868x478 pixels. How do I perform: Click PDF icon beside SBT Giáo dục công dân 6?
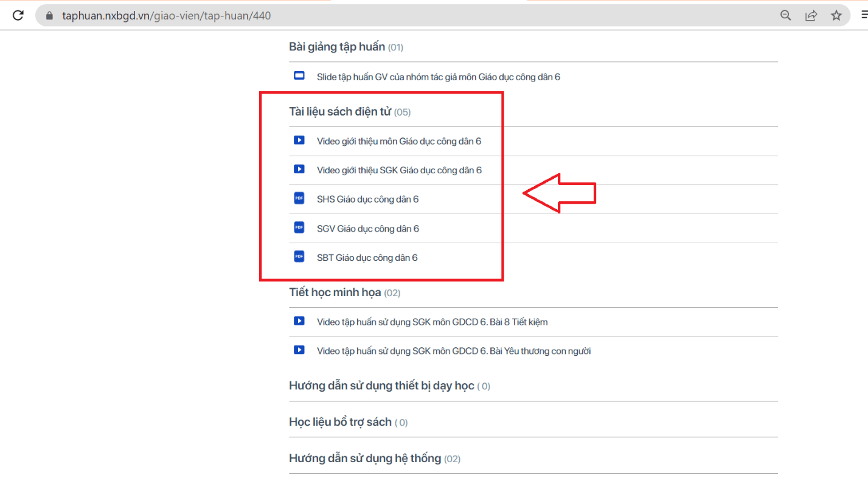299,257
